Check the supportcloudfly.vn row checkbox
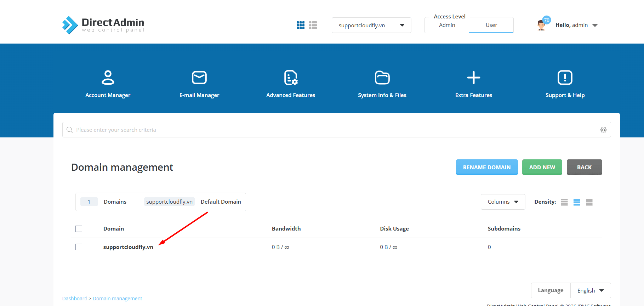This screenshot has height=306, width=644. pos(79,247)
